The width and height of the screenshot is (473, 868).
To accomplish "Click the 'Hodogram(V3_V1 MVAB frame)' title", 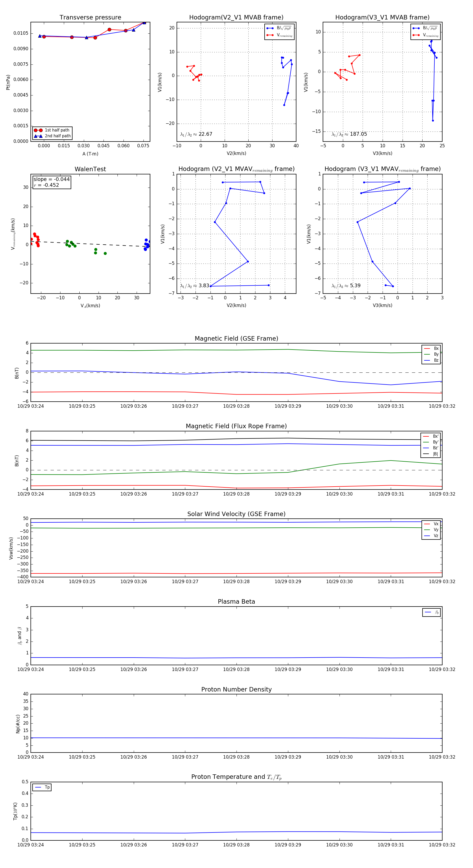I will tap(382, 18).
